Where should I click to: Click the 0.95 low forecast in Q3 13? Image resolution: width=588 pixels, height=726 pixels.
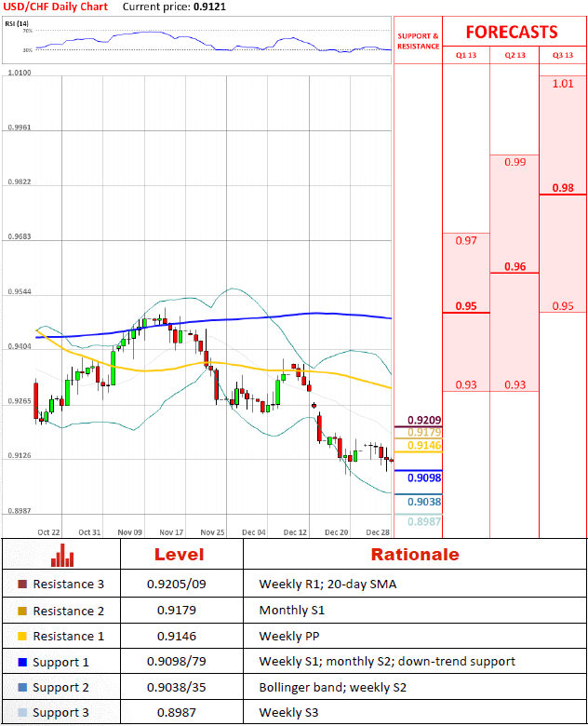(x=563, y=306)
